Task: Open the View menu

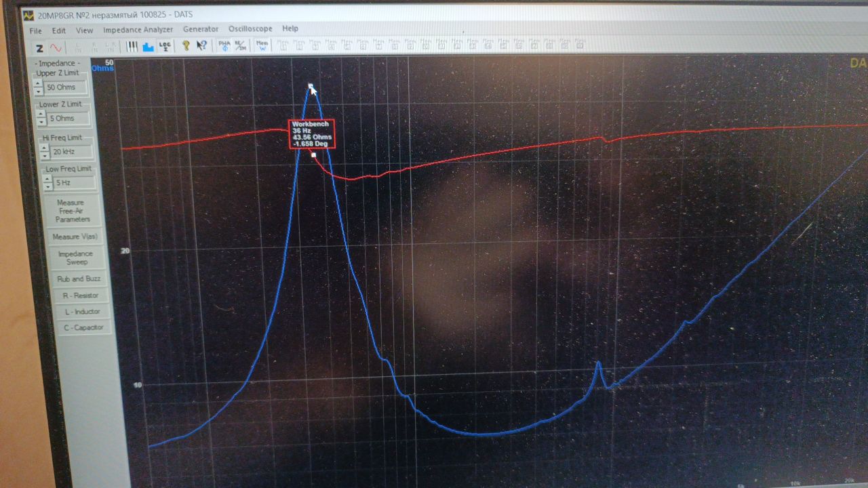Action: [x=84, y=30]
